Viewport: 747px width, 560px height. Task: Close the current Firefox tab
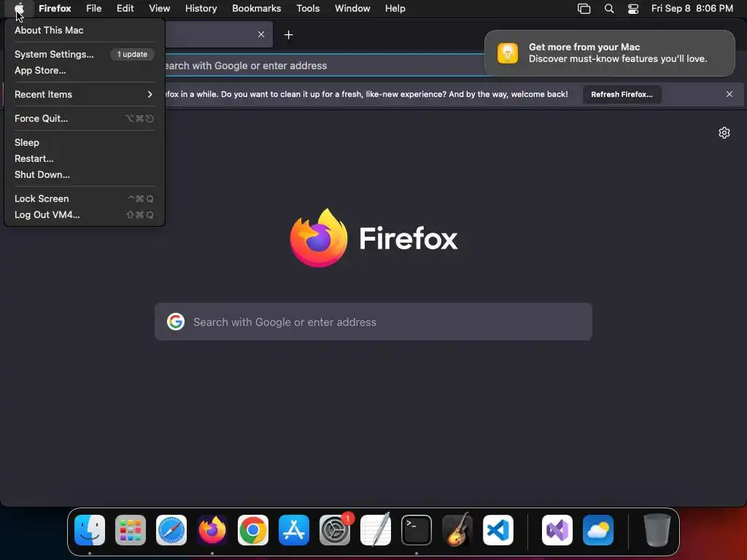261,34
